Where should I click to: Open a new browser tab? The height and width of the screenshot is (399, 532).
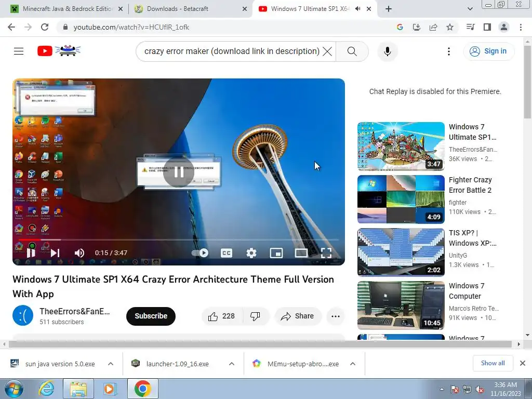[x=389, y=9]
